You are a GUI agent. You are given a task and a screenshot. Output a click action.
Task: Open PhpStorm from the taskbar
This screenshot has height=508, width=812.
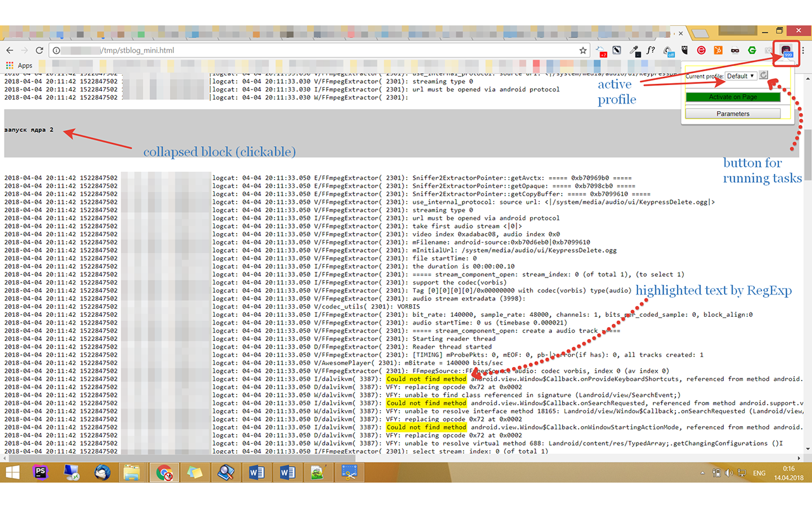[42, 472]
